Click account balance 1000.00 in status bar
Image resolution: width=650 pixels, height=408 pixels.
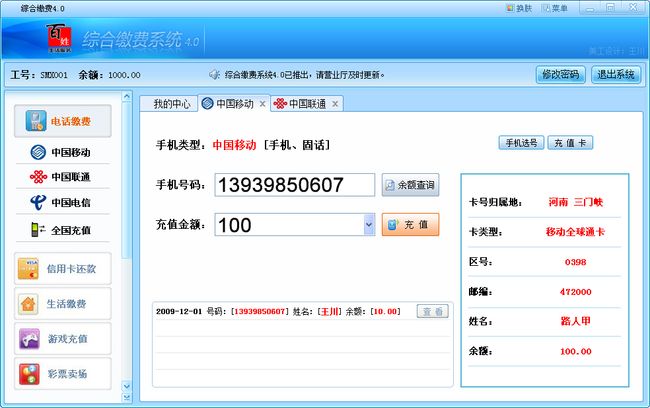point(124,75)
